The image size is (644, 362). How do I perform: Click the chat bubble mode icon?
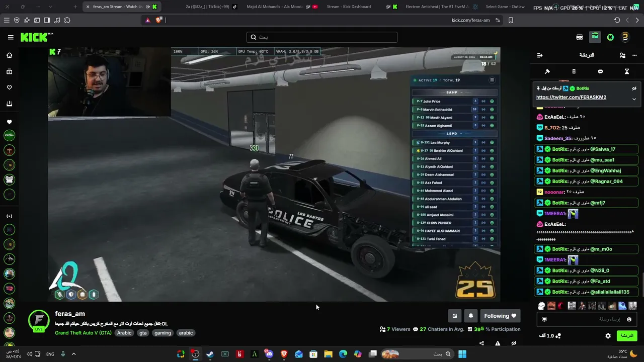pos(600,71)
